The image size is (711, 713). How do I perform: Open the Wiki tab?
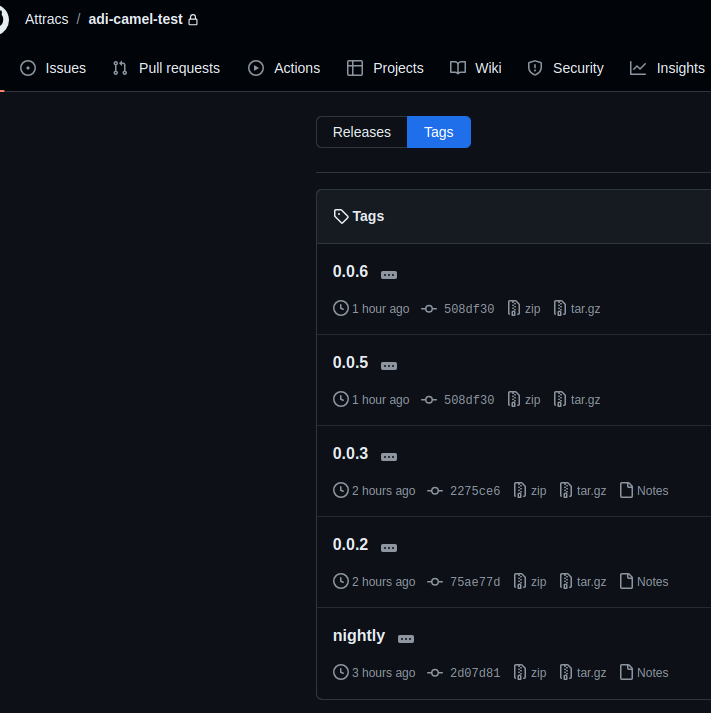tap(476, 68)
